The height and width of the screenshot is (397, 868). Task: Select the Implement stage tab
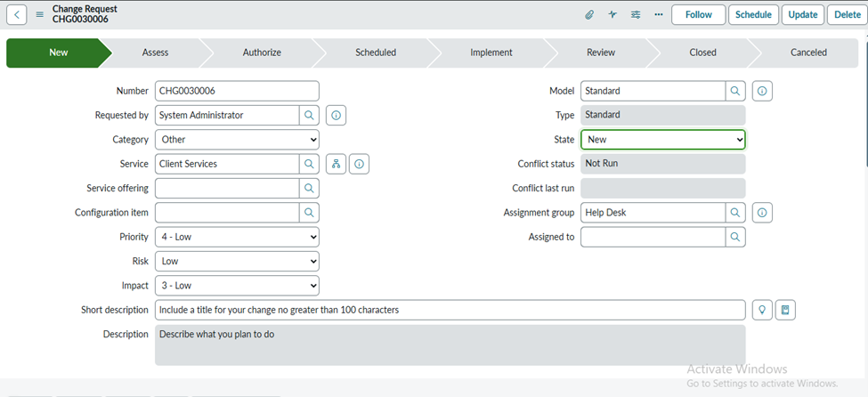491,53
